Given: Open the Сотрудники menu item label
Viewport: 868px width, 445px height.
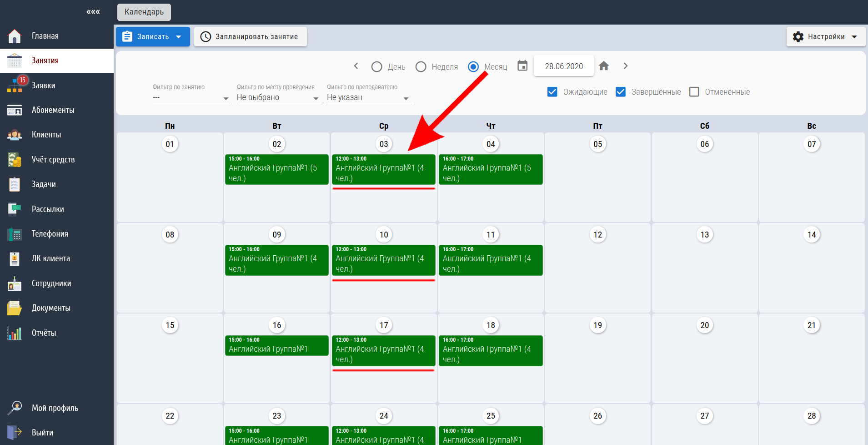Looking at the screenshot, I should [x=51, y=283].
